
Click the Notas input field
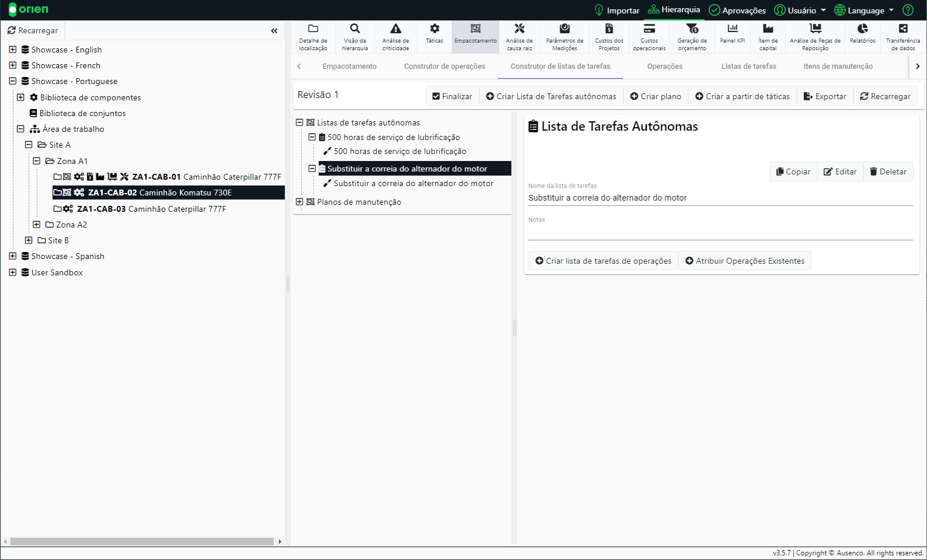720,232
